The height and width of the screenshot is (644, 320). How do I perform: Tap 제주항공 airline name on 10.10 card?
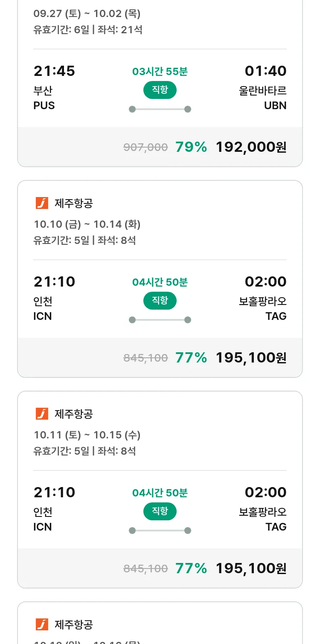click(x=73, y=203)
